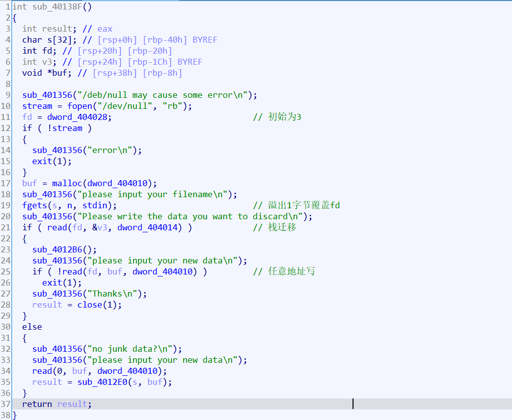The image size is (512, 420).
Task: Select the dword_404028 global variable
Action: tap(79, 117)
